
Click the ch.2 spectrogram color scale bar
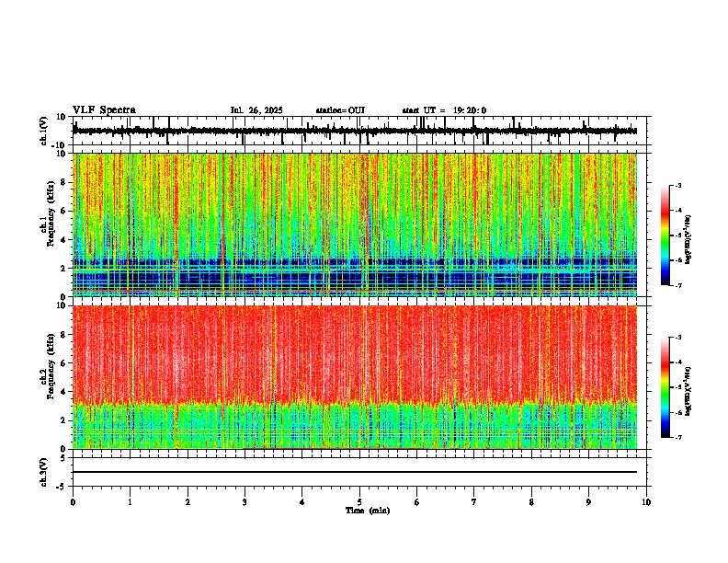tap(665, 387)
